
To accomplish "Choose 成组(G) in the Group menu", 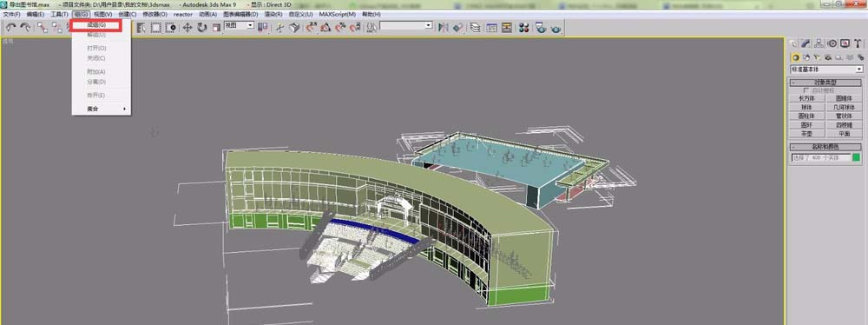I will point(96,25).
